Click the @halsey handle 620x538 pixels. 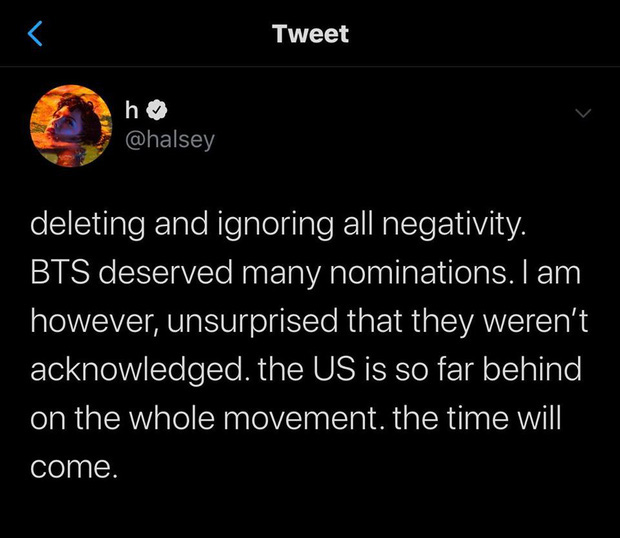[x=170, y=140]
